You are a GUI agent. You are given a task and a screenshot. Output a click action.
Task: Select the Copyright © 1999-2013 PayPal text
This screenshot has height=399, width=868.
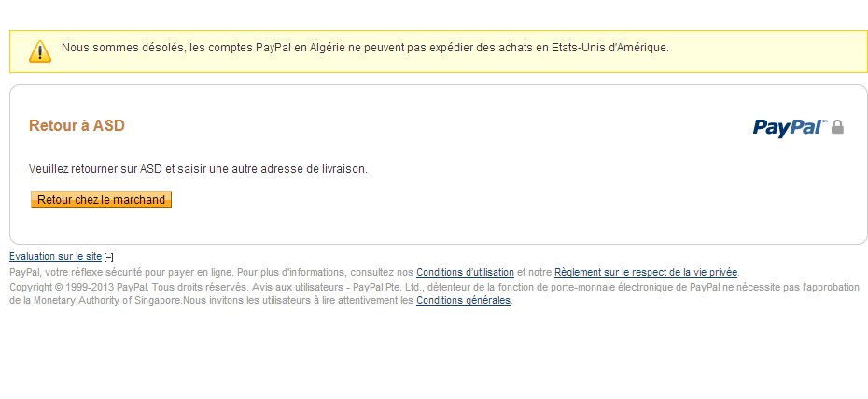coord(78,287)
